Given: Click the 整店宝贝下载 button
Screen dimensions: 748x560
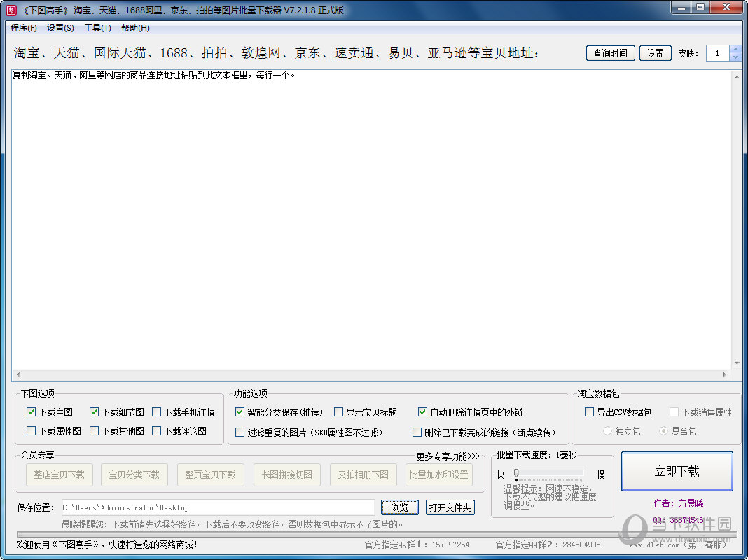Looking at the screenshot, I should pyautogui.click(x=59, y=475).
